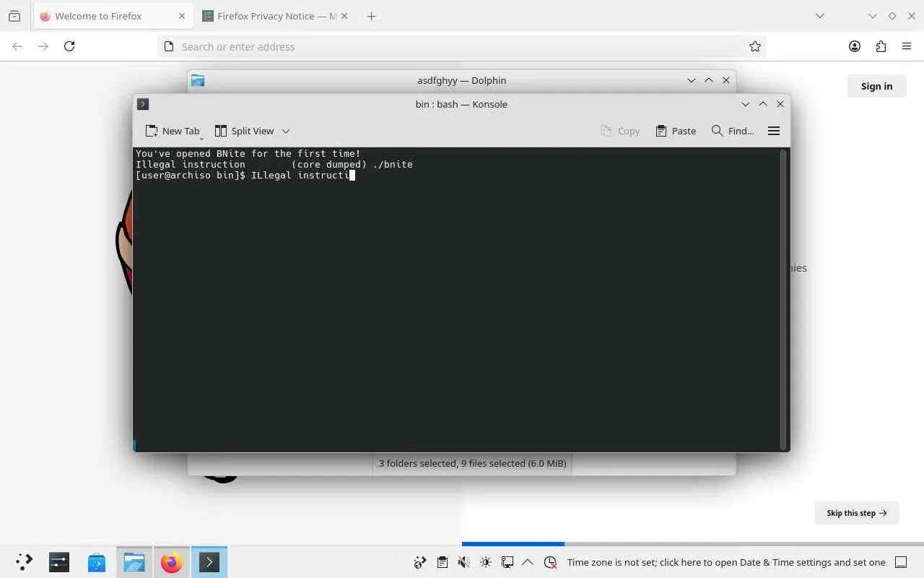The width and height of the screenshot is (924, 578).
Task: Reload the current Firefox page
Action: [69, 46]
